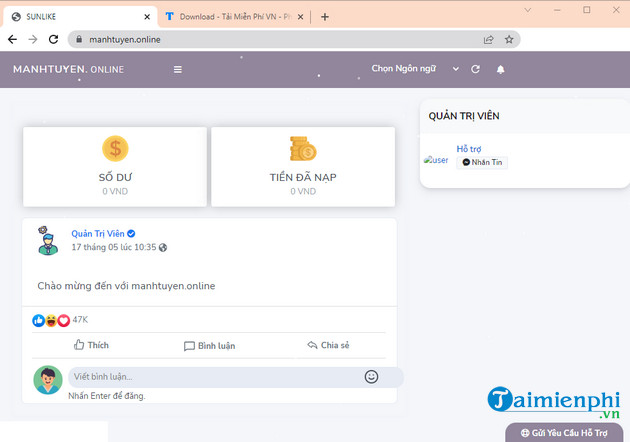Click the notification bell icon

(500, 70)
